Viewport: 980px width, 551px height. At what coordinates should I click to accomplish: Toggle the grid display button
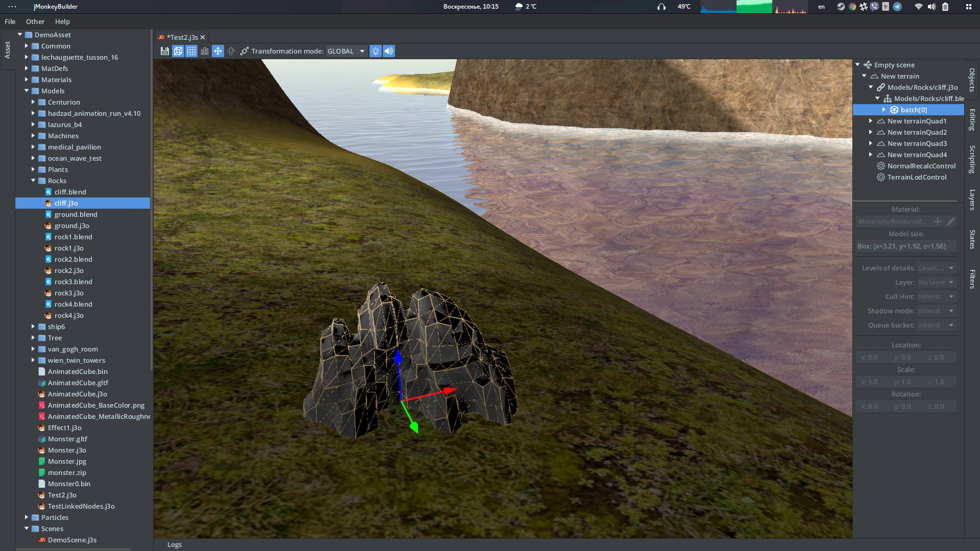[x=191, y=51]
